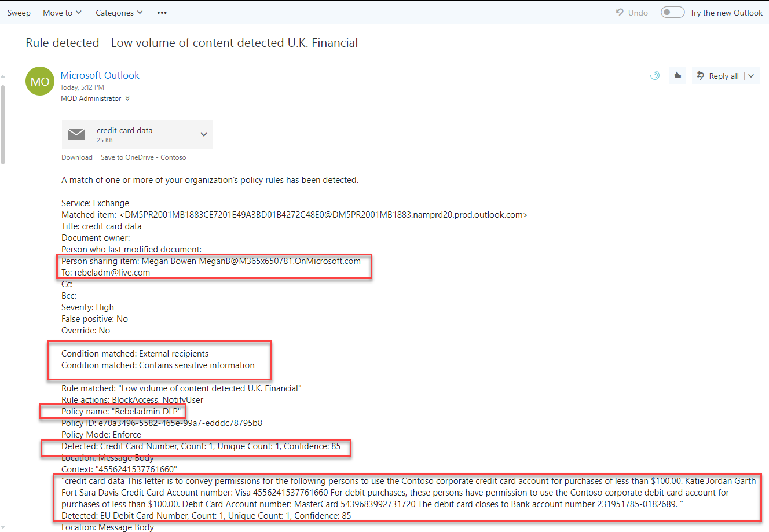Open the Categories dropdown

(x=119, y=13)
